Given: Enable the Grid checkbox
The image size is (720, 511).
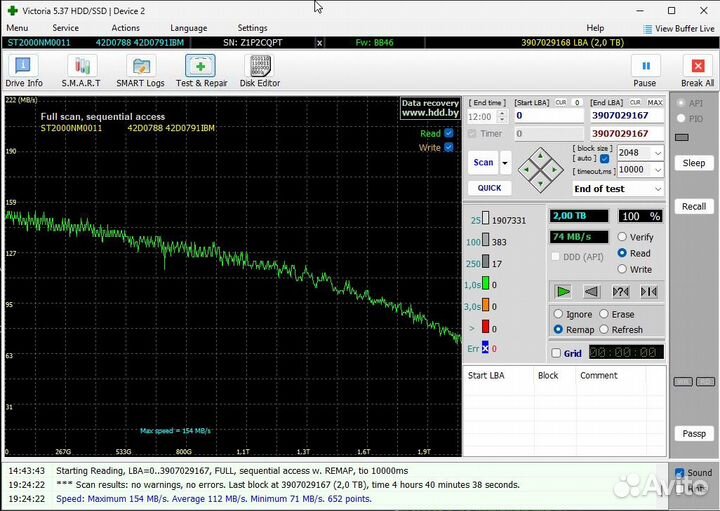Looking at the screenshot, I should click(556, 353).
